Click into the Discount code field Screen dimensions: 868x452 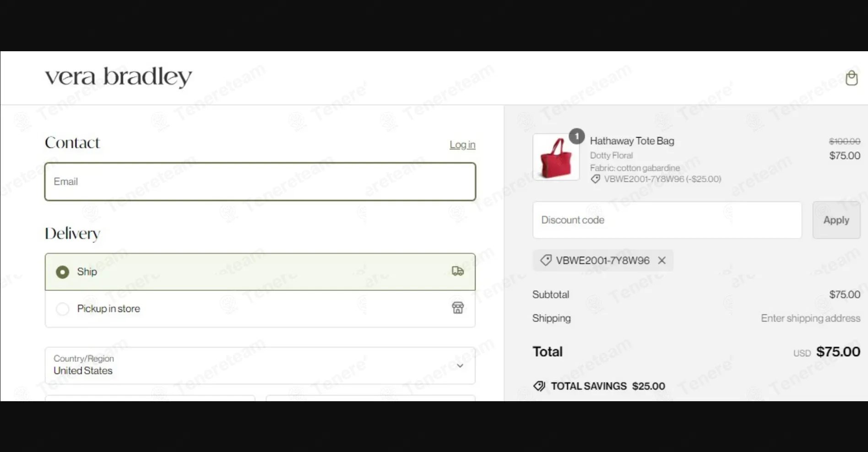pos(667,220)
